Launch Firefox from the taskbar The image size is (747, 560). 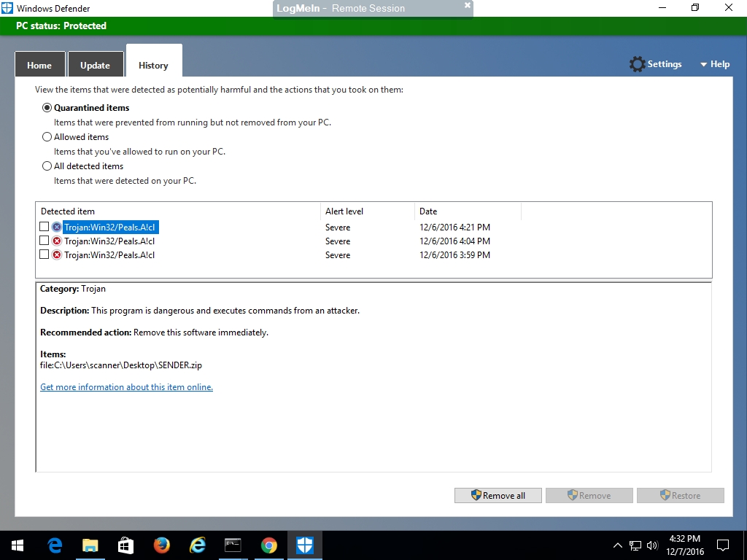tap(161, 545)
